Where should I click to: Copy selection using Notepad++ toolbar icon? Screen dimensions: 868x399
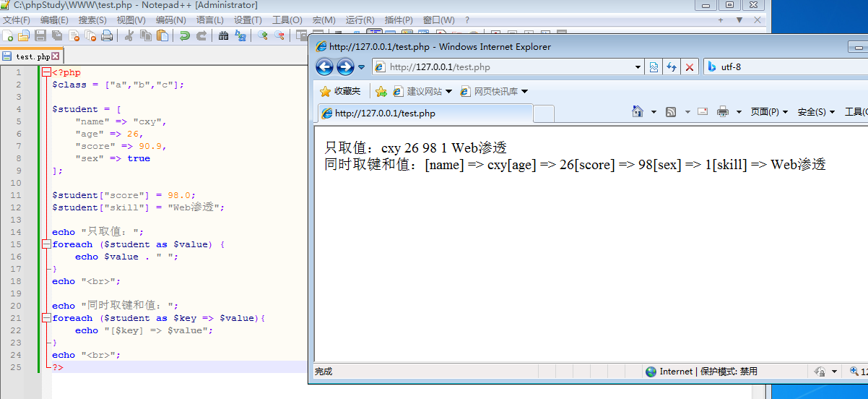pos(146,35)
